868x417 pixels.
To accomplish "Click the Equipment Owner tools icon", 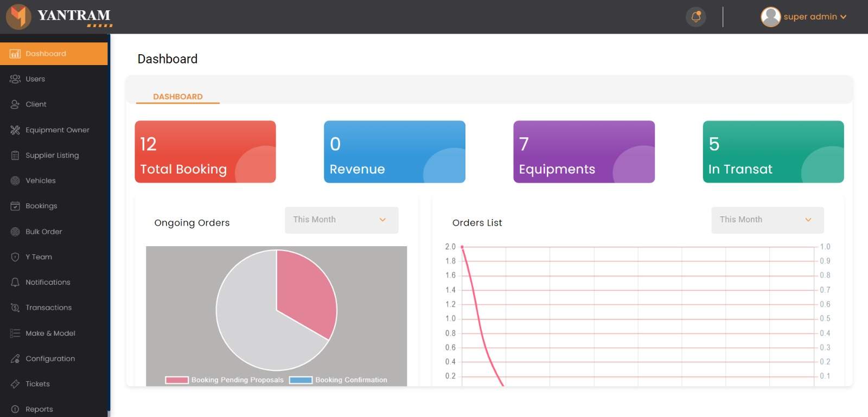I will pos(15,130).
